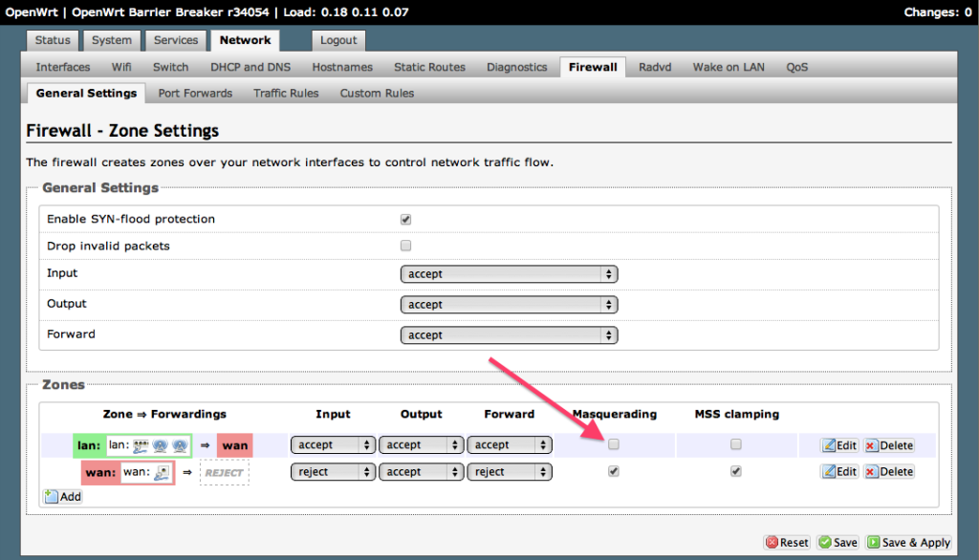Toggle Enable SYN-flood protection checkbox
Viewport: 979px width, 560px height.
point(405,219)
